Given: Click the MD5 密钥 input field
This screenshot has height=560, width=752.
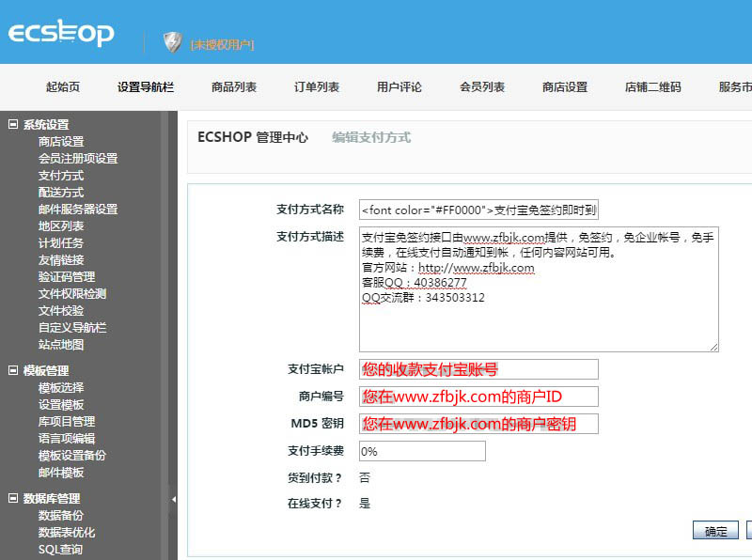Looking at the screenshot, I should coord(478,424).
